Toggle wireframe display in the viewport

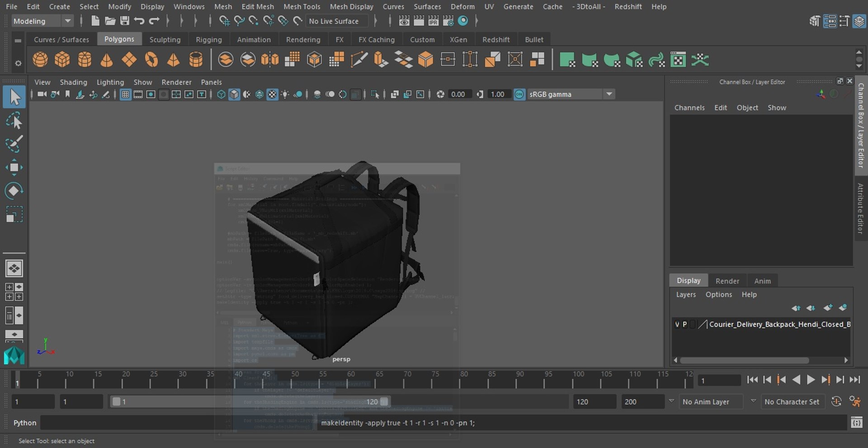[x=221, y=94]
